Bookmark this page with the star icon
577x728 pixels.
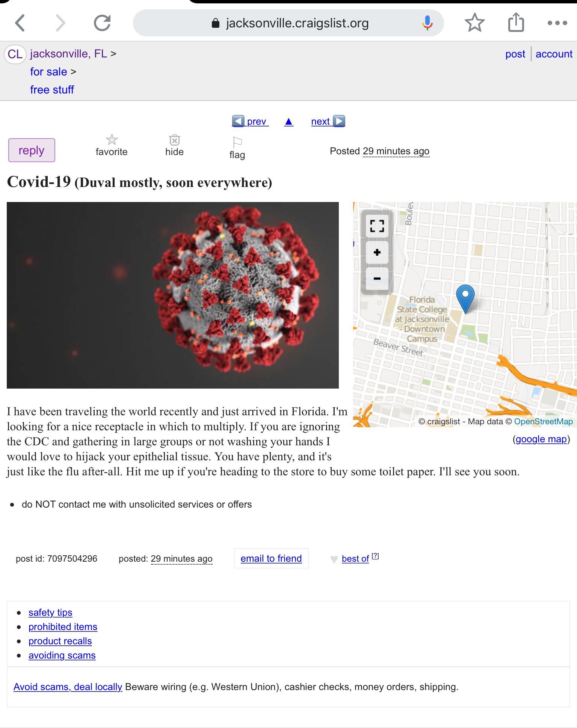point(475,23)
